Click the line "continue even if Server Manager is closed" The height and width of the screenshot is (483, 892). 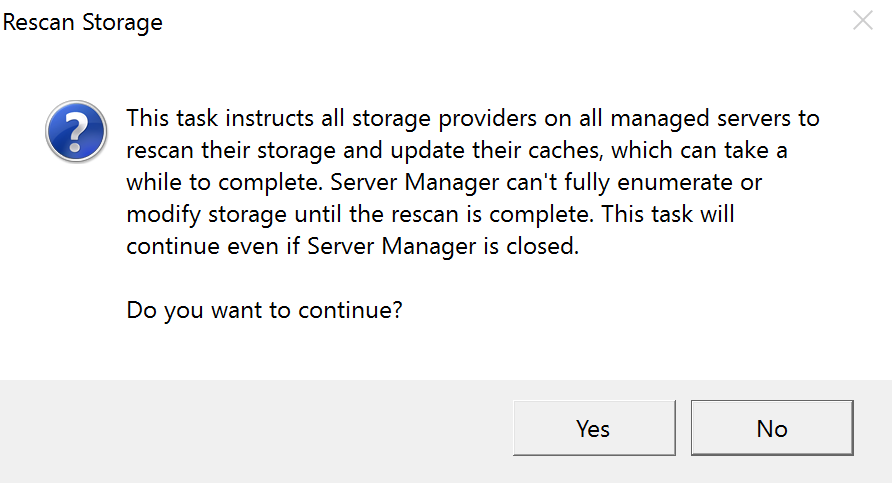coord(352,246)
